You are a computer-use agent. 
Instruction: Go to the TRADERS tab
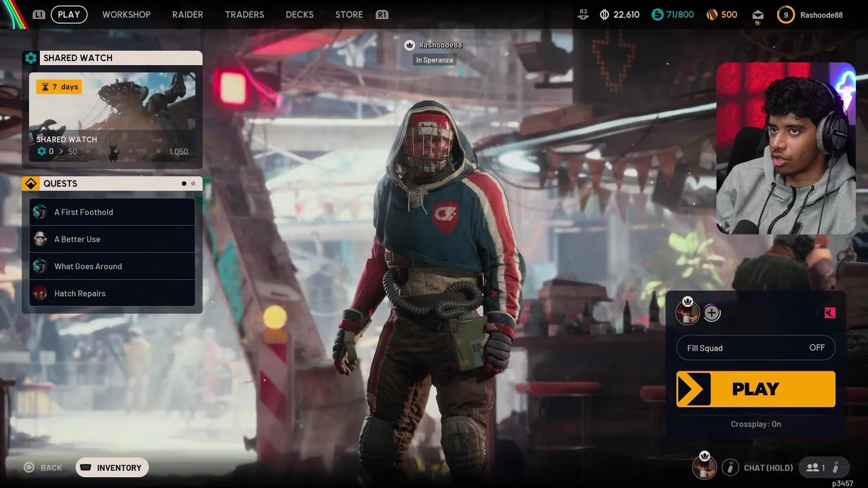click(244, 14)
